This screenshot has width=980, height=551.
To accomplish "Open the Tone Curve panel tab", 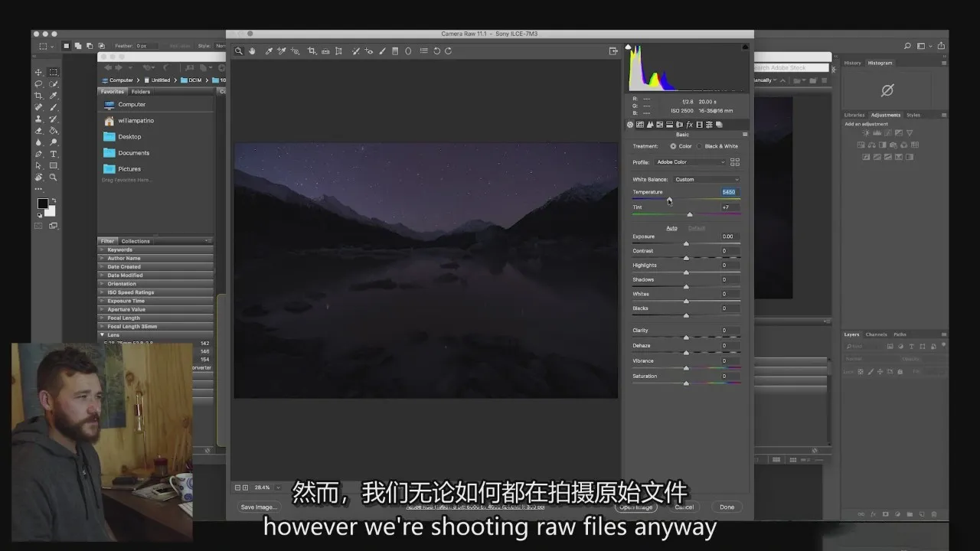I will [x=640, y=124].
